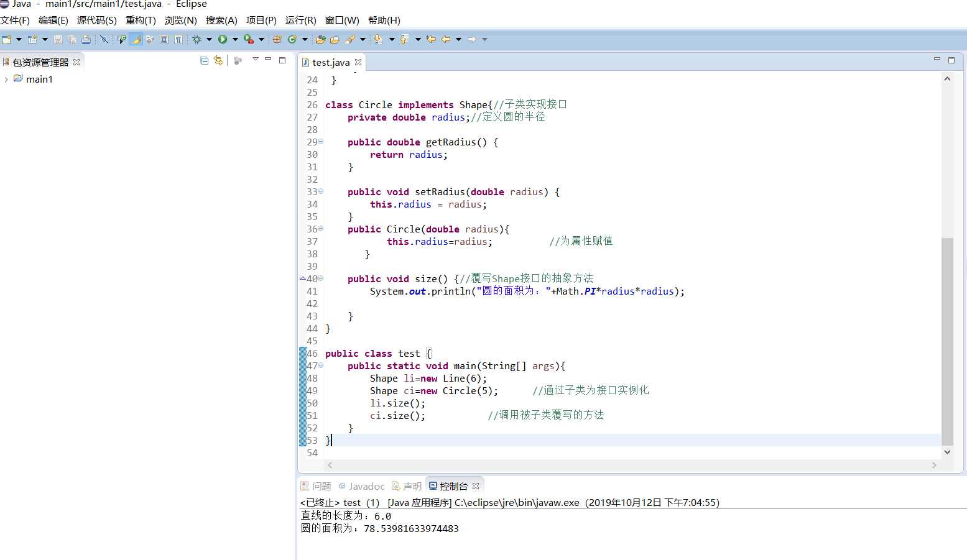The height and width of the screenshot is (560, 967).
Task: Click the New Java Class icon
Action: (292, 39)
